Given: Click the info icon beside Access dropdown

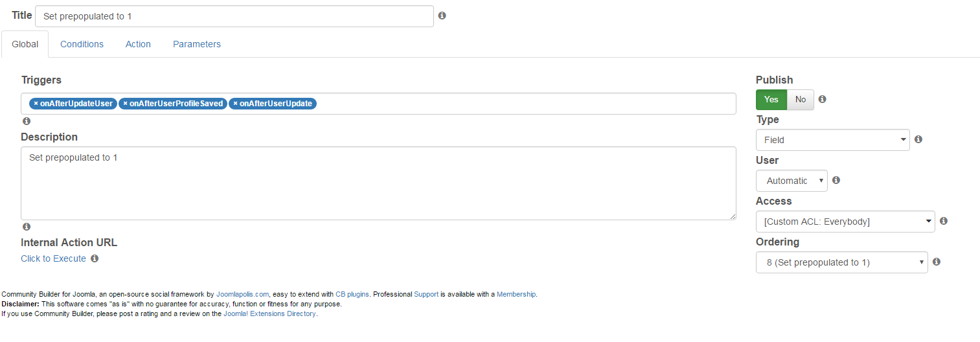Looking at the screenshot, I should (943, 221).
